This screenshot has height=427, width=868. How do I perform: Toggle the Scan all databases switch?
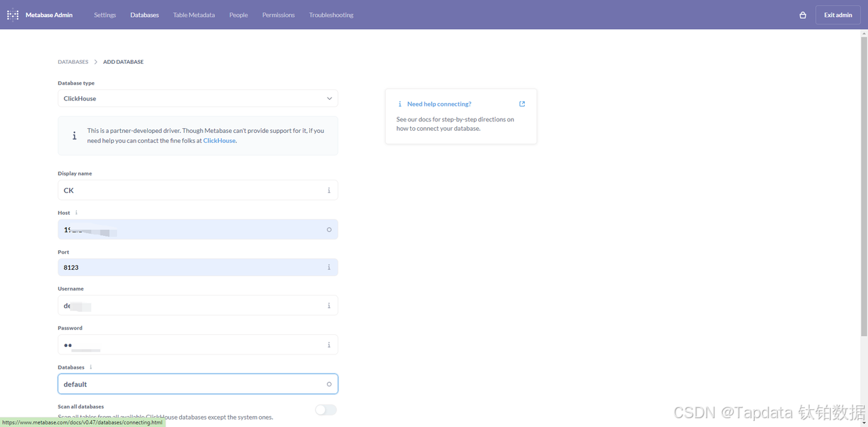(x=326, y=410)
